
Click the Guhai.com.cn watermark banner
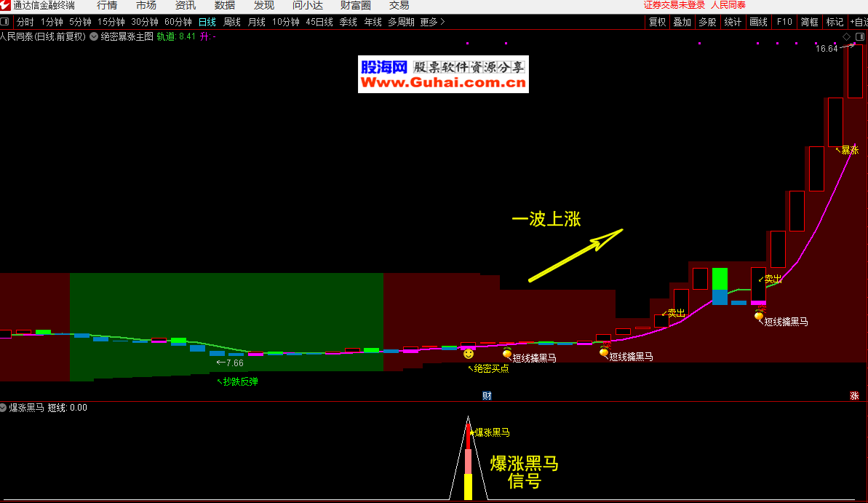[x=443, y=75]
